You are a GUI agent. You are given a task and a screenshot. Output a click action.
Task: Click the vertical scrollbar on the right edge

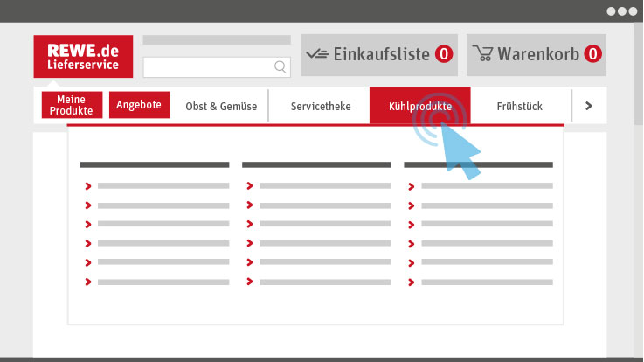(638, 74)
